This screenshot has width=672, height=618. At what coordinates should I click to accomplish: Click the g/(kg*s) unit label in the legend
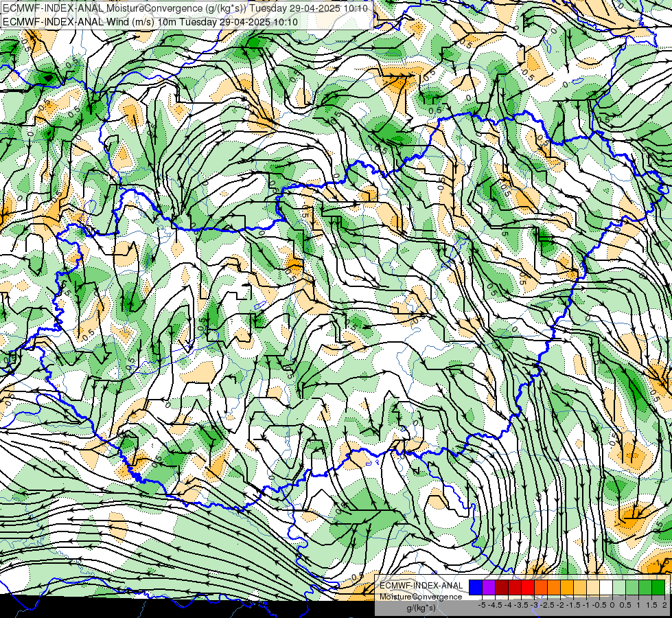(421, 608)
